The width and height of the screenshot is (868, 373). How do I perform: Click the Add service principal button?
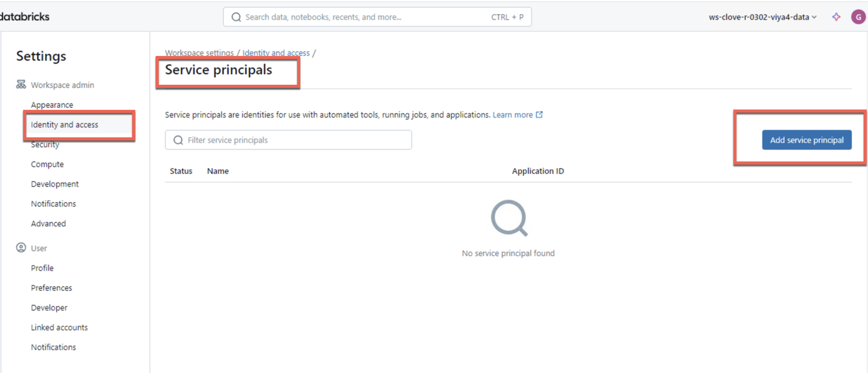coord(807,139)
